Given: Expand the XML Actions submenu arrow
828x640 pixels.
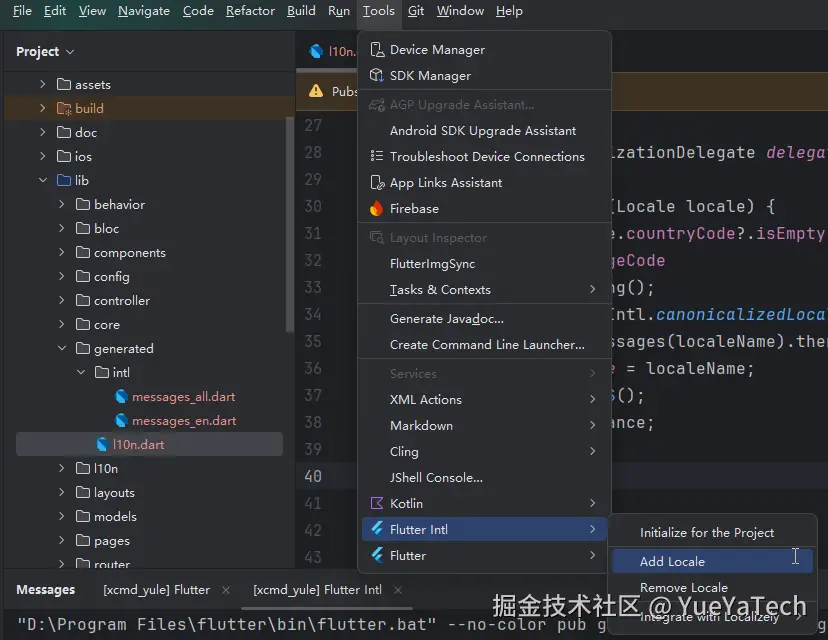Looking at the screenshot, I should (592, 399).
